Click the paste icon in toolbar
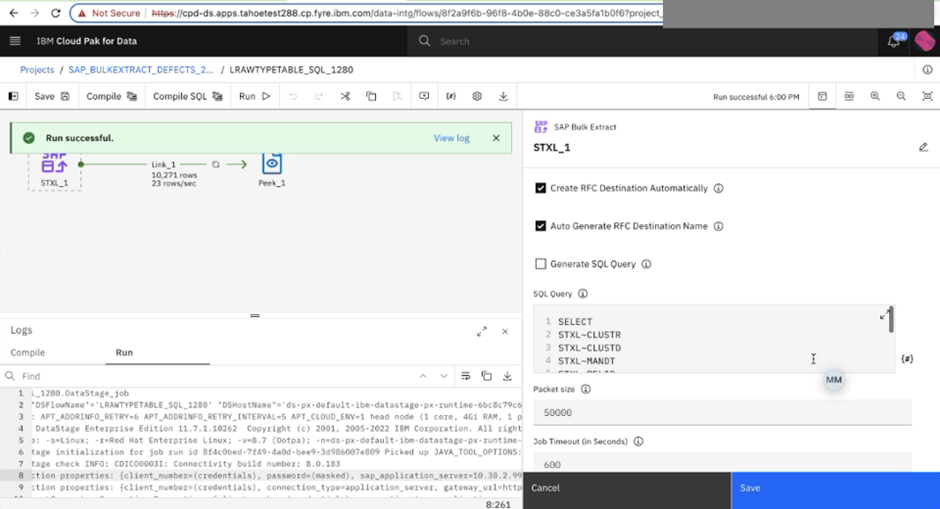940x509 pixels. 397,96
